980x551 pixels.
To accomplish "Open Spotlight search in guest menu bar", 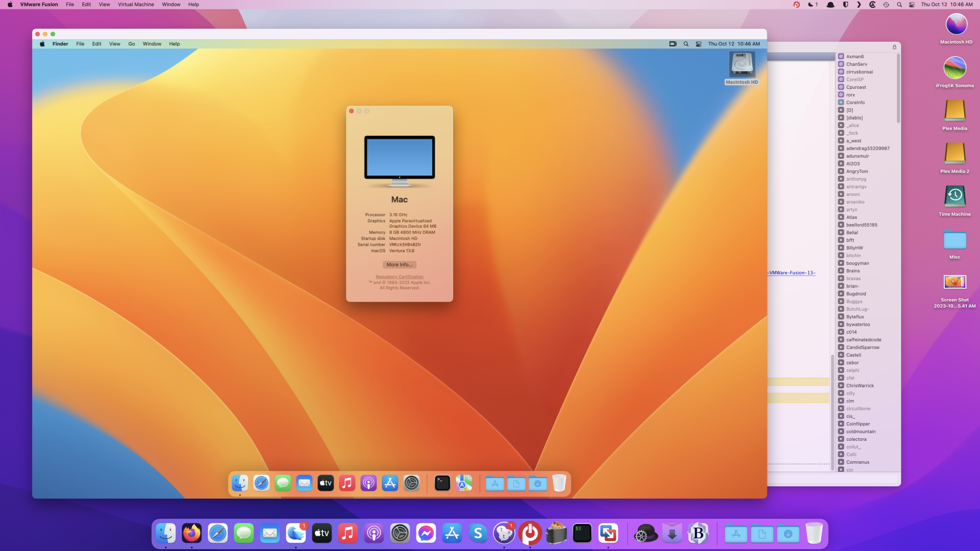I will click(x=686, y=44).
